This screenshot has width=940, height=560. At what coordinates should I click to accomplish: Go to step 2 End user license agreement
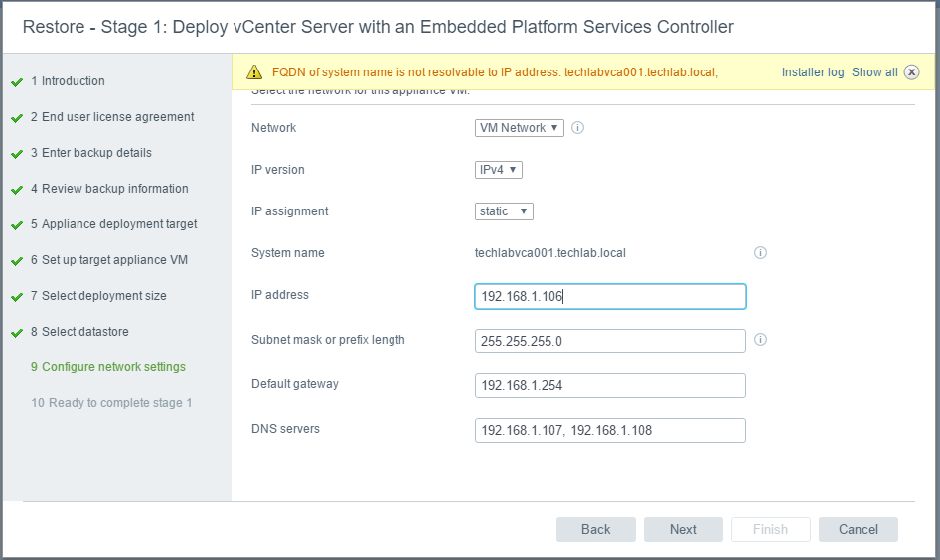pyautogui.click(x=112, y=117)
